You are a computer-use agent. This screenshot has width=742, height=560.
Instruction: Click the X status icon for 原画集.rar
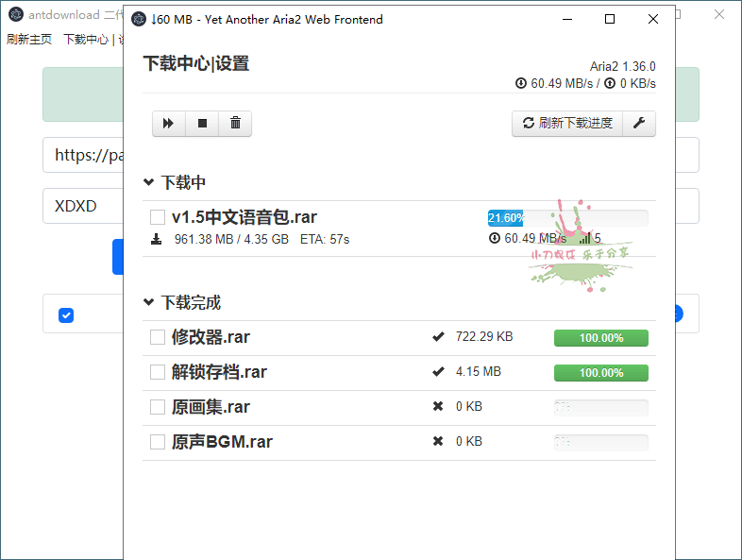click(438, 407)
